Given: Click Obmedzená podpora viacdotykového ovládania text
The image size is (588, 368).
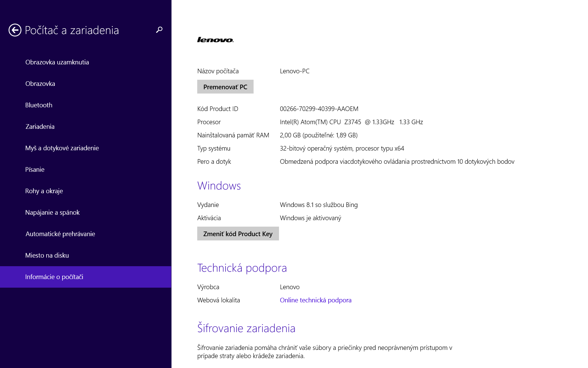Looking at the screenshot, I should (397, 162).
